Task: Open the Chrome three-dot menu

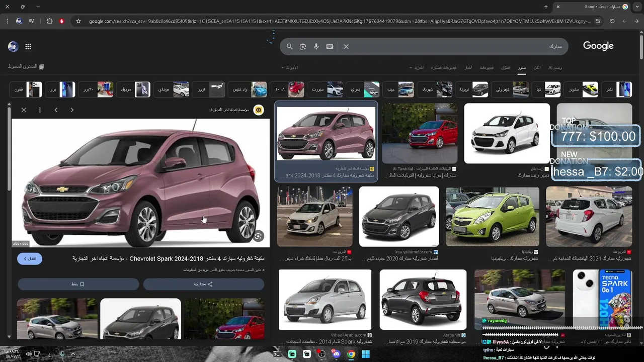Action: click(x=7, y=21)
